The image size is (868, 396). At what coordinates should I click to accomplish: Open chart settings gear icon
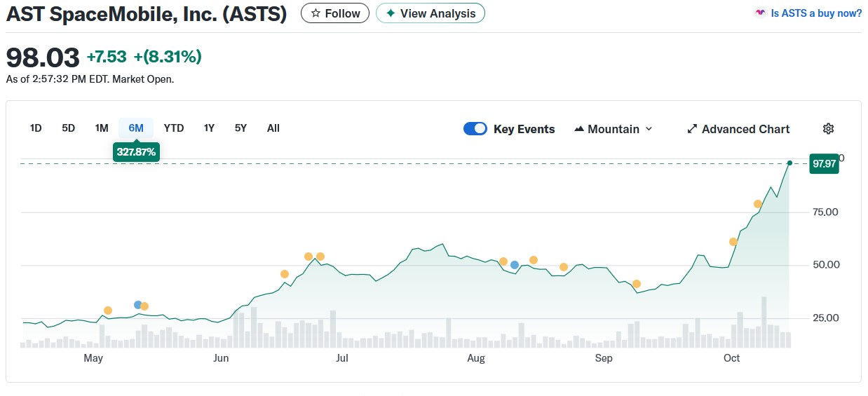coord(828,128)
